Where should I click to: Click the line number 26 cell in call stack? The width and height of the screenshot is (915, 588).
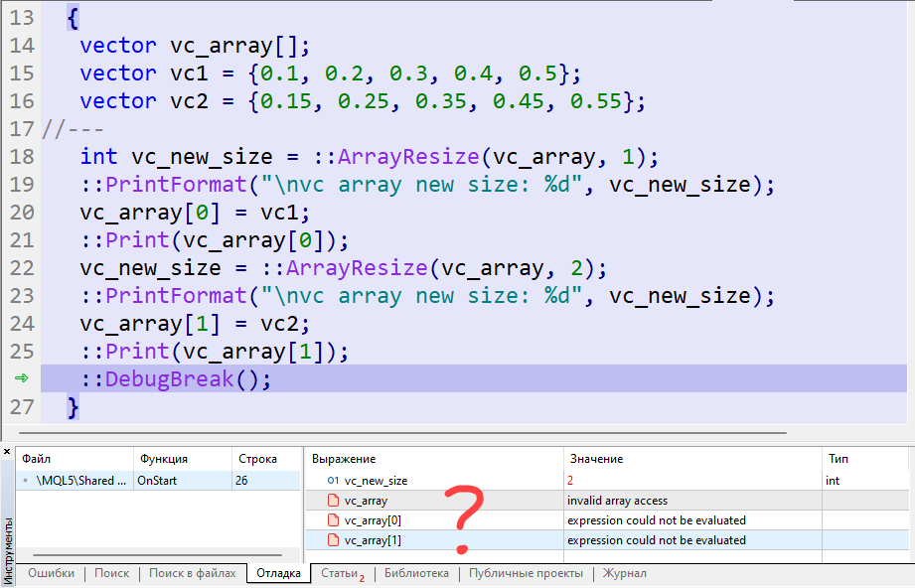[x=266, y=481]
